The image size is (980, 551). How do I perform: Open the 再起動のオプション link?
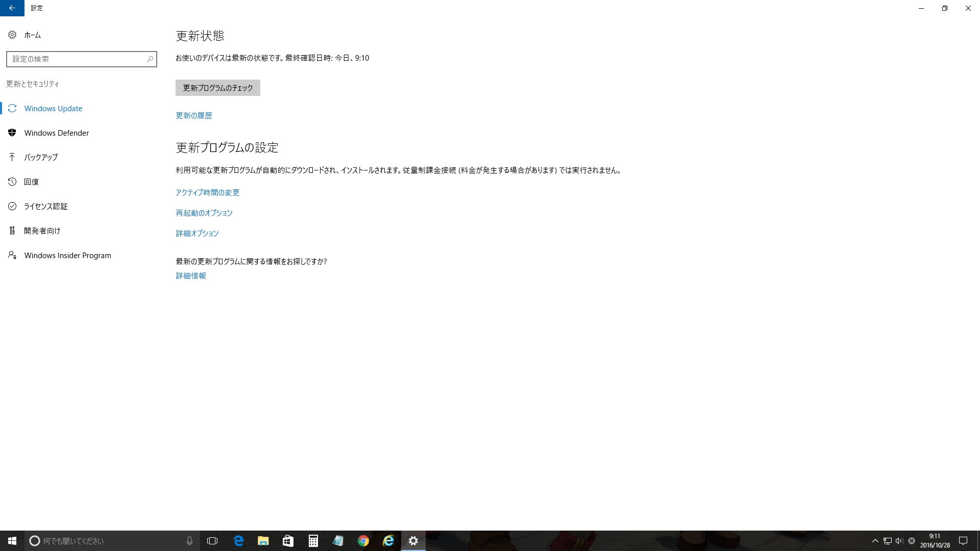tap(204, 213)
